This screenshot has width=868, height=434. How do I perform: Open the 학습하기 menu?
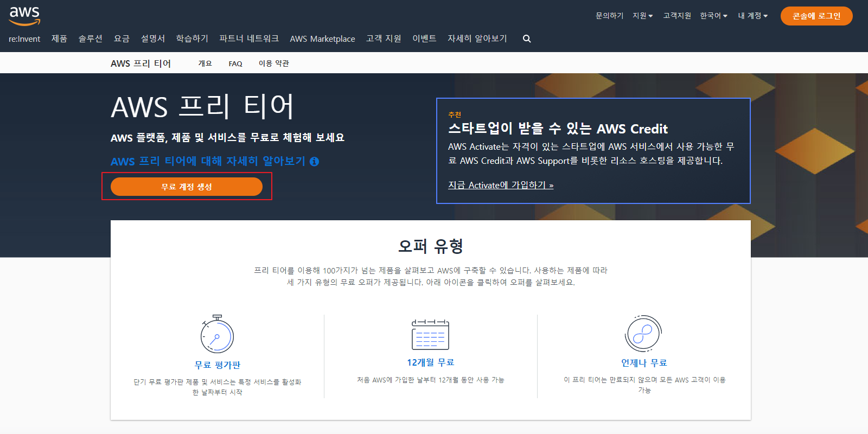pyautogui.click(x=192, y=39)
